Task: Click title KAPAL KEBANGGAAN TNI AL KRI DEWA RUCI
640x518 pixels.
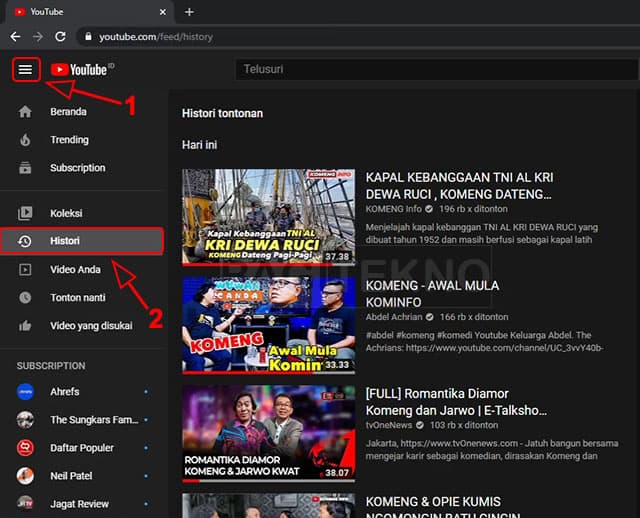Action: (460, 186)
